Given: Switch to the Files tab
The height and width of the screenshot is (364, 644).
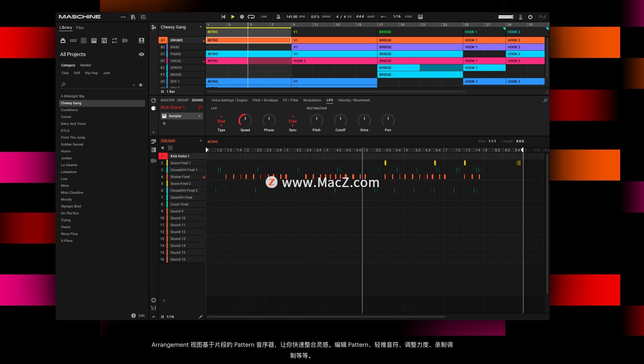Looking at the screenshot, I should pyautogui.click(x=80, y=28).
